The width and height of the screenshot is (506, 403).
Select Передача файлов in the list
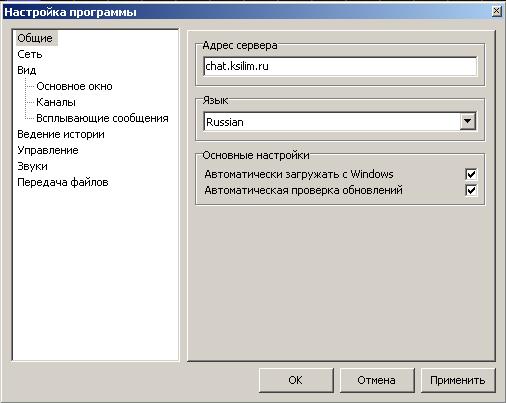(63, 182)
